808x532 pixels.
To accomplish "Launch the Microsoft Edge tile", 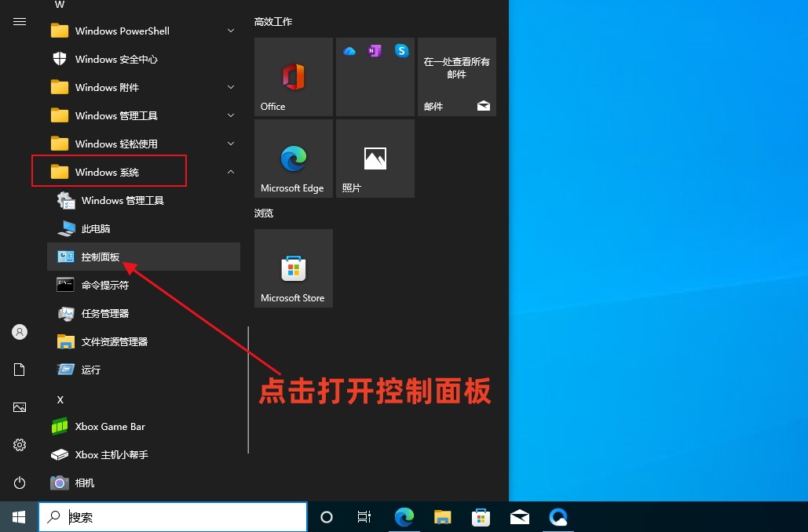I will (x=294, y=159).
